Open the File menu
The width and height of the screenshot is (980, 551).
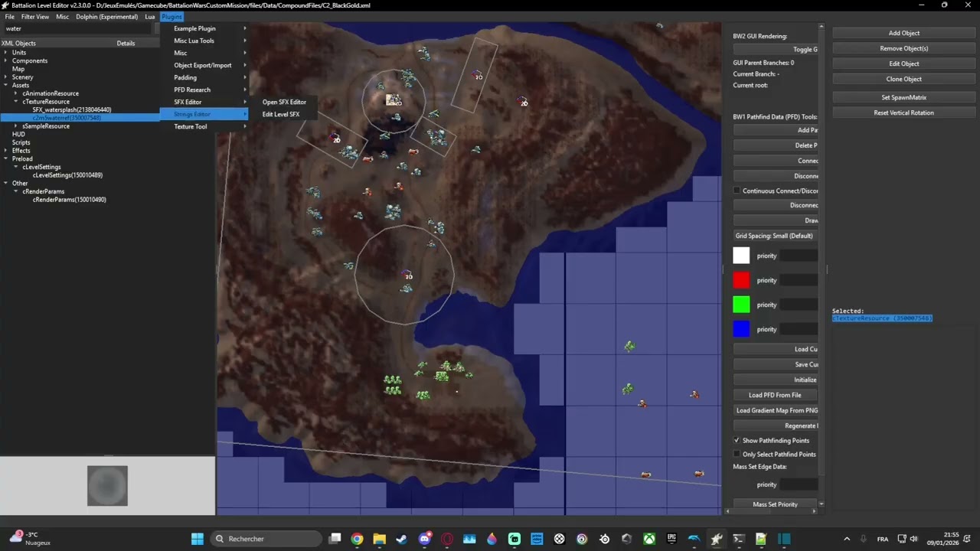point(9,16)
